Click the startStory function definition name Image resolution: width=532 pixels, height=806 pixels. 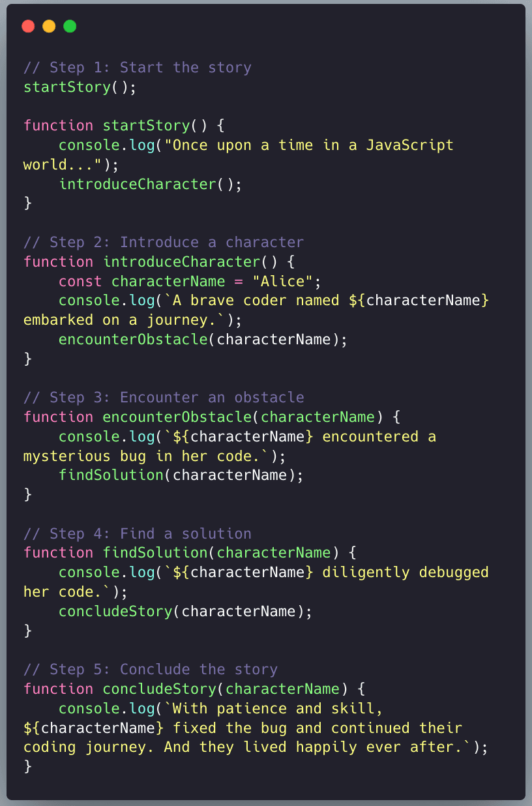click(x=145, y=125)
